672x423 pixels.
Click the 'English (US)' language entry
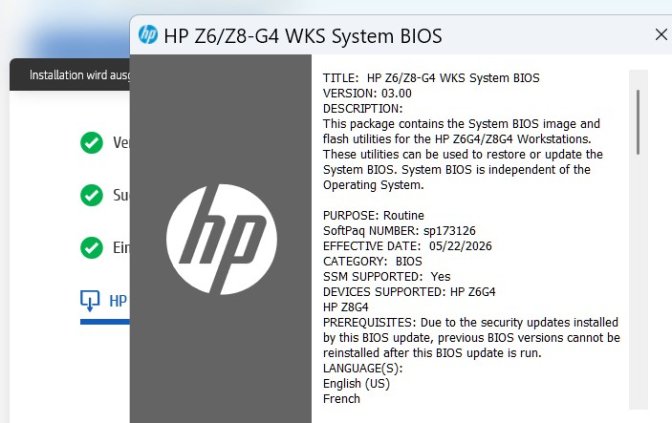coord(356,384)
